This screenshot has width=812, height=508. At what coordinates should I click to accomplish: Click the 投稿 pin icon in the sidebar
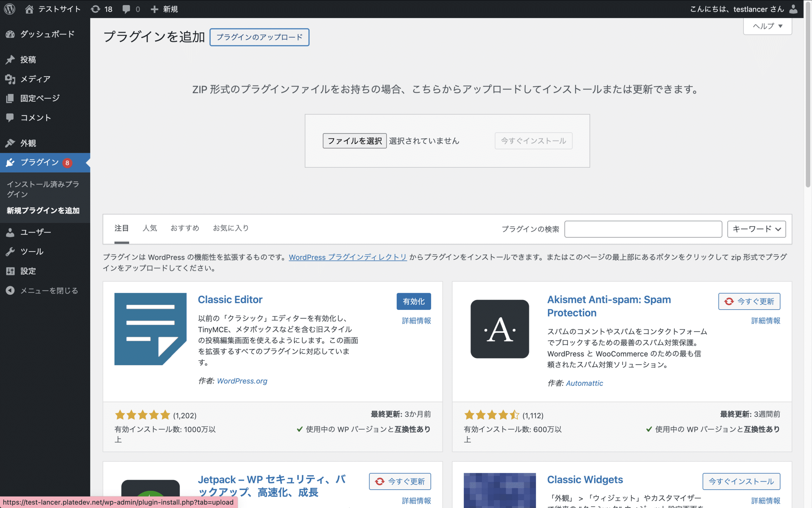[10, 60]
